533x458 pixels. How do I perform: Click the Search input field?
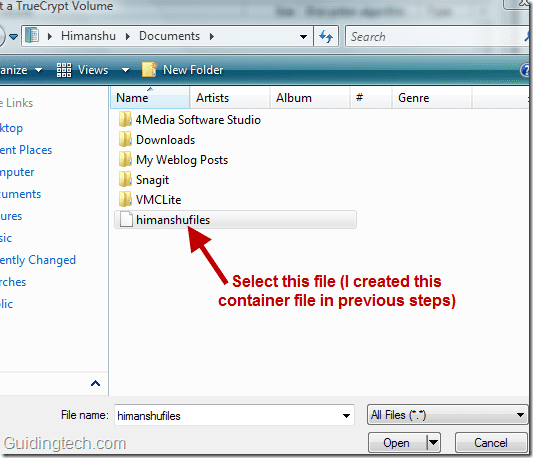(x=437, y=36)
